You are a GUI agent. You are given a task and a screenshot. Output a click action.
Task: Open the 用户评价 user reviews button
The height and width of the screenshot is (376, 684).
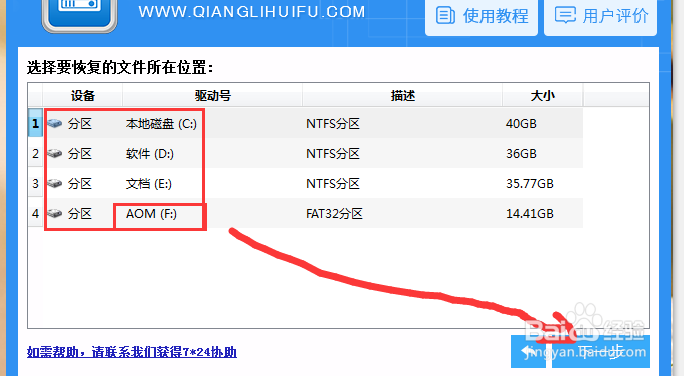[600, 17]
